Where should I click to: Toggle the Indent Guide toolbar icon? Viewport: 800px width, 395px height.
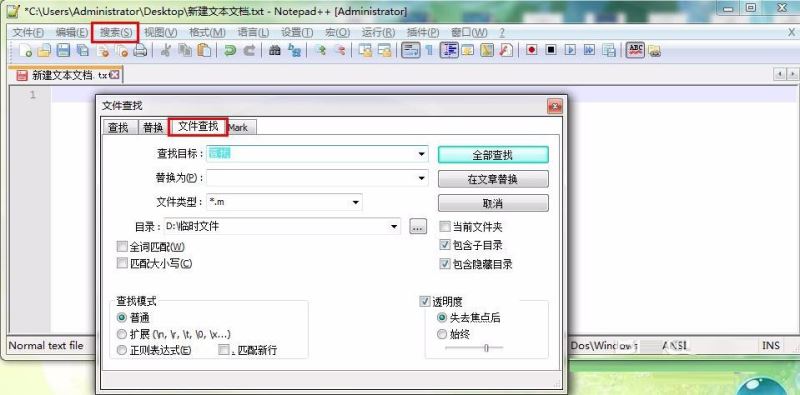(448, 51)
